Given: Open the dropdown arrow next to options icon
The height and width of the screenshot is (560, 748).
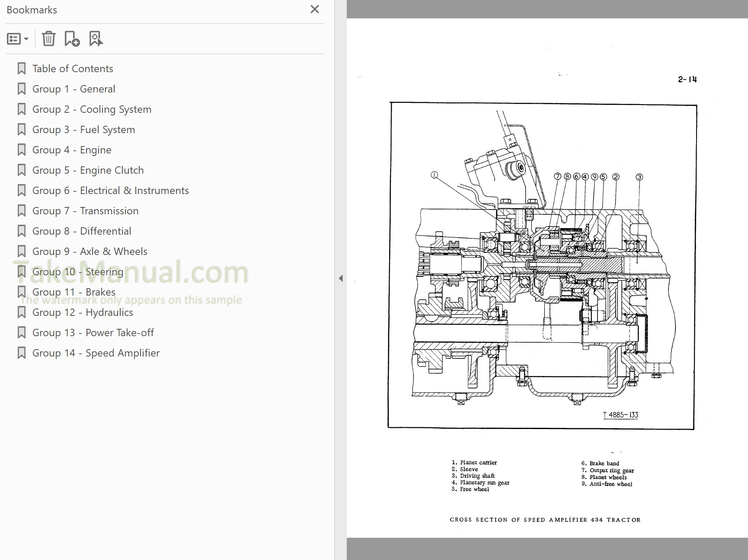Looking at the screenshot, I should 27,38.
